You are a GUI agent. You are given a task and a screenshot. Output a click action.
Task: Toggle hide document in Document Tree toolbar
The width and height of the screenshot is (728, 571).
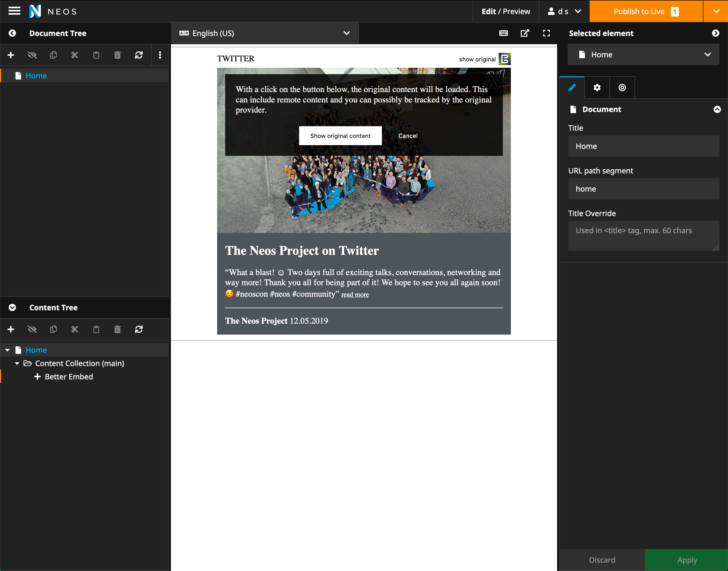pyautogui.click(x=32, y=55)
